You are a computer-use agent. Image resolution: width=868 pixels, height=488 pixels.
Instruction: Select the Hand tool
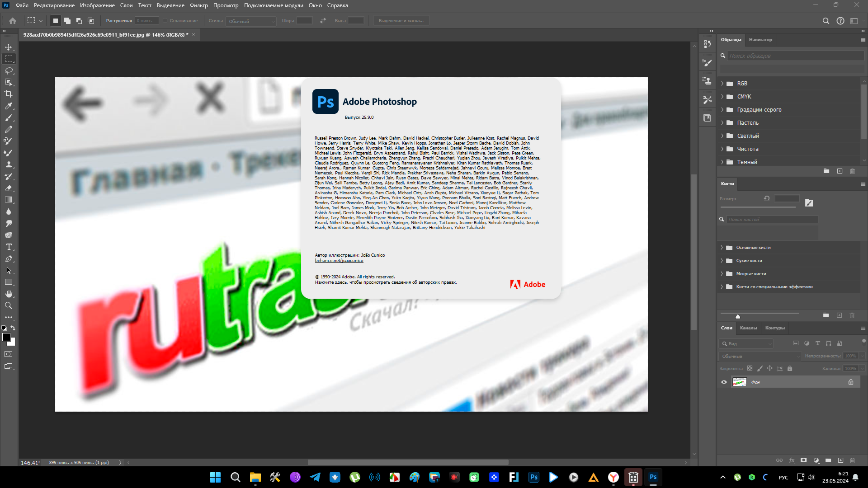click(x=9, y=294)
